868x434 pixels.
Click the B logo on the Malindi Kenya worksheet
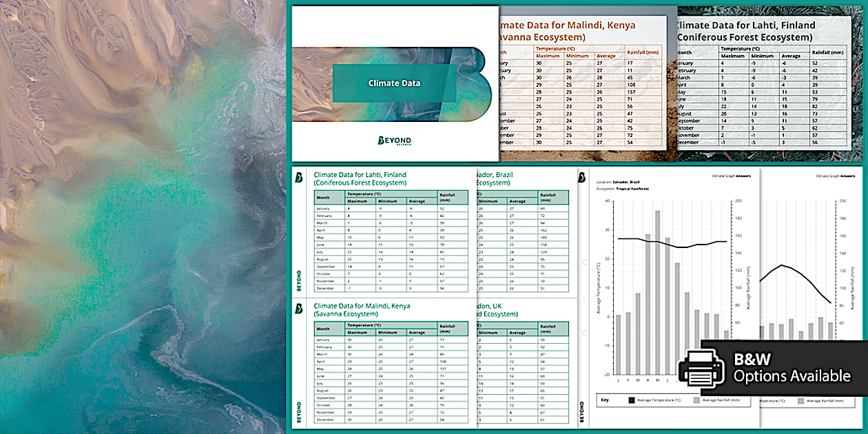[x=298, y=309]
